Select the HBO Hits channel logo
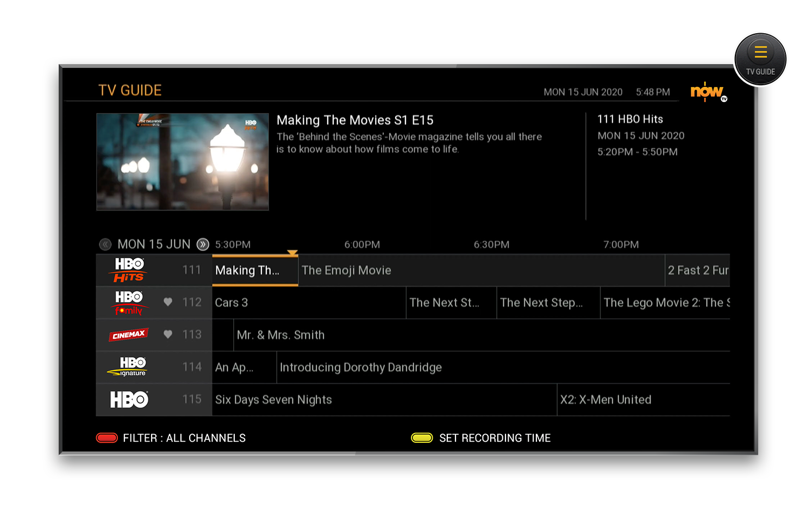The image size is (812, 521). tap(129, 270)
